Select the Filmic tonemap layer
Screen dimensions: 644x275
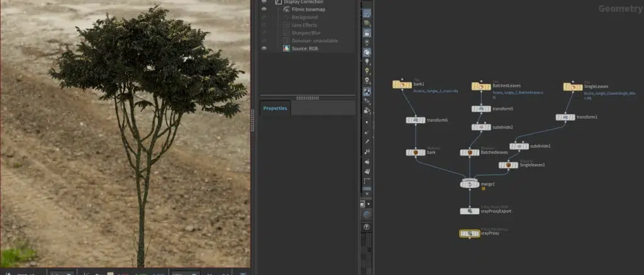coord(308,9)
